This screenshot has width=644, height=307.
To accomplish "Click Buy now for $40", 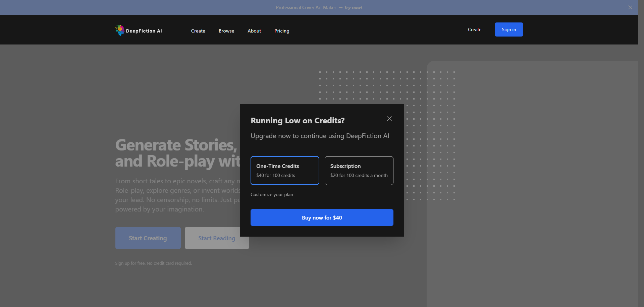I will [322, 218].
